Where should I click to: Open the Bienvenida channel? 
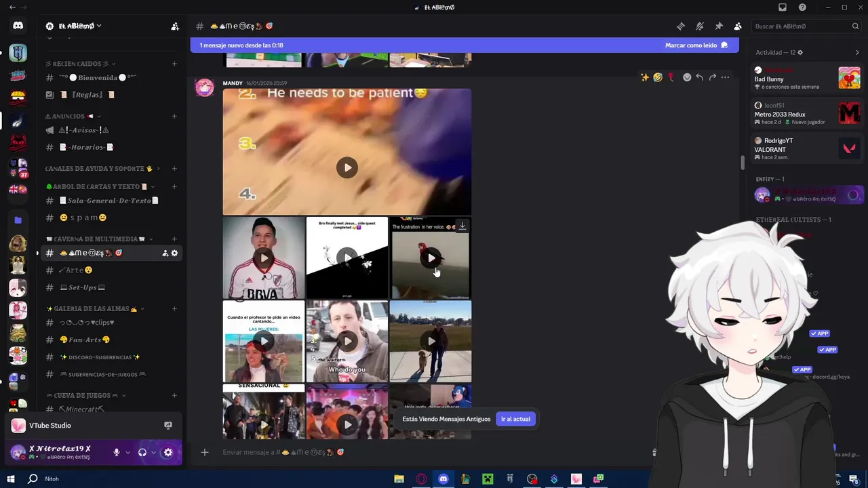tap(112, 77)
